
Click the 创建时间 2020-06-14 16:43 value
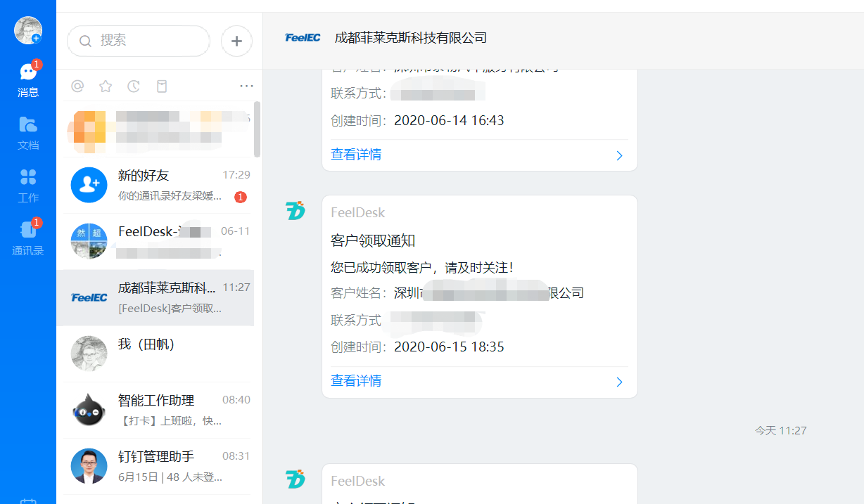pyautogui.click(x=449, y=121)
